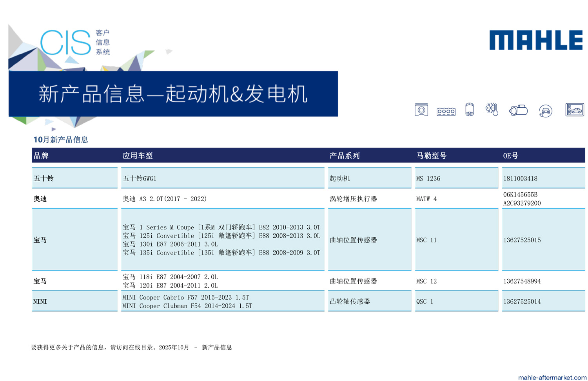Click the cylinder head gasket icon
Viewport: 588px width, 381px height.
tap(446, 112)
